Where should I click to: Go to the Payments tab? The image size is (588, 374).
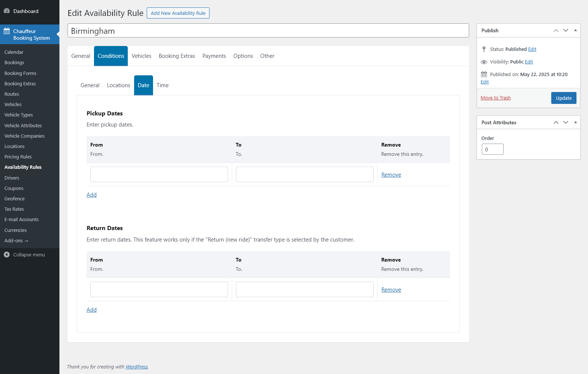[214, 56]
